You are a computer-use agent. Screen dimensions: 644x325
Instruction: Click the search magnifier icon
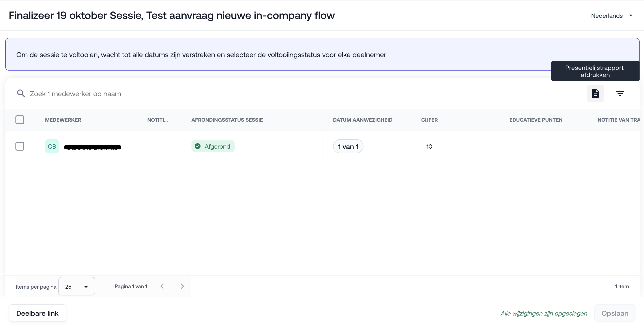[21, 93]
